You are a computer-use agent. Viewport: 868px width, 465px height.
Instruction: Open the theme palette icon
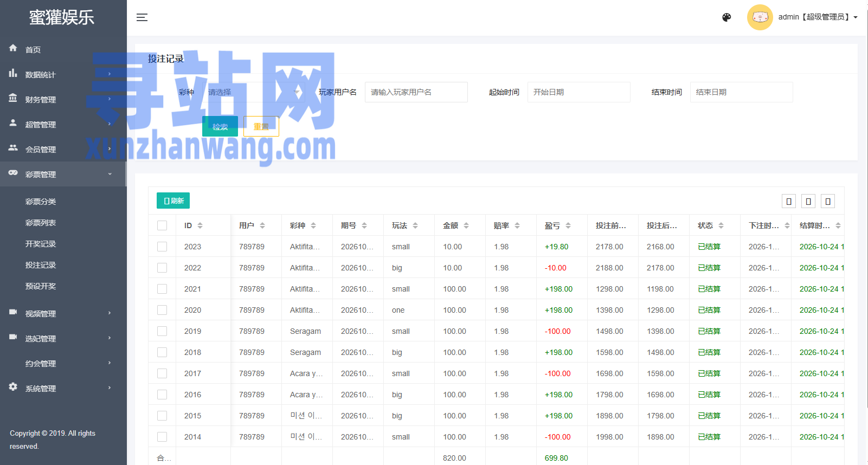point(726,17)
